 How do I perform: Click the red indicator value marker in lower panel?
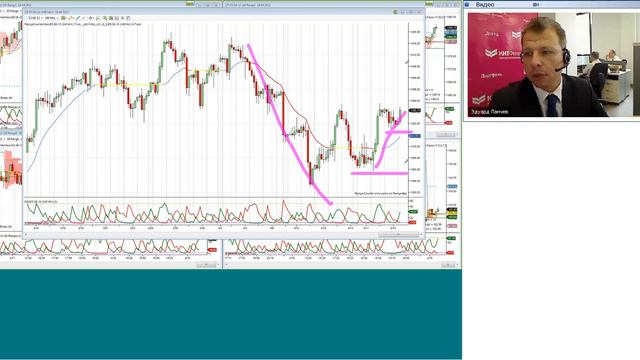pos(413,222)
